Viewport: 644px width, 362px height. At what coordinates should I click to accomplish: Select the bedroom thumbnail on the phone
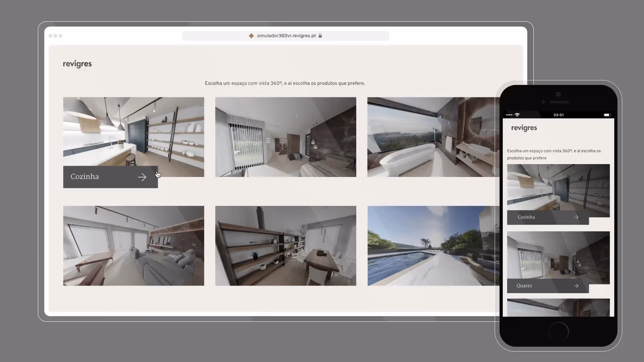click(x=558, y=255)
